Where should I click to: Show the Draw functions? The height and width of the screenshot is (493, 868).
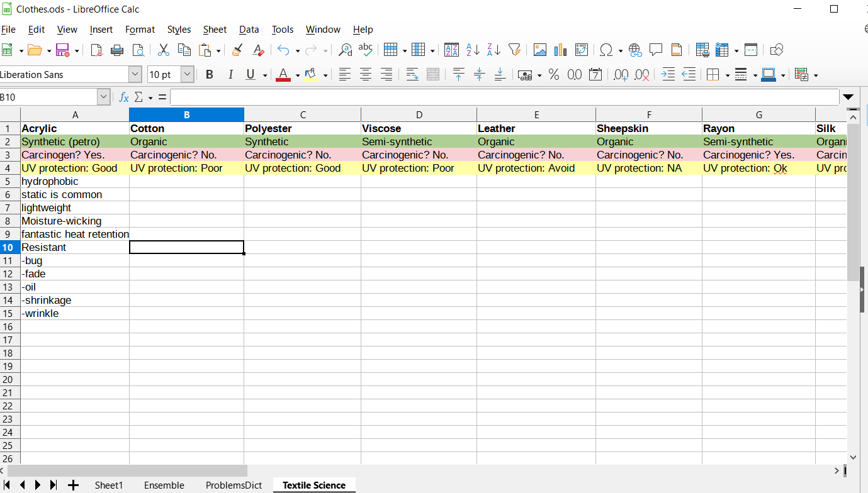coord(776,50)
